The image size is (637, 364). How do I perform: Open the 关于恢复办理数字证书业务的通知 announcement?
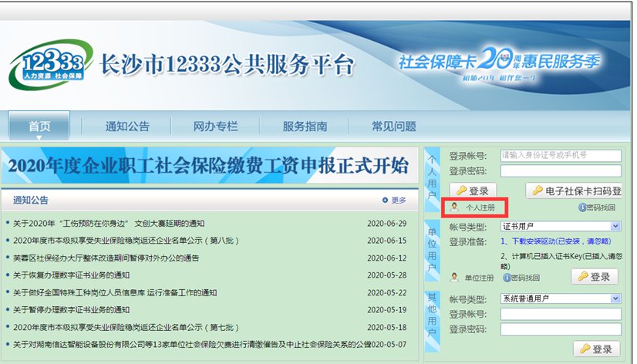pyautogui.click(x=71, y=275)
